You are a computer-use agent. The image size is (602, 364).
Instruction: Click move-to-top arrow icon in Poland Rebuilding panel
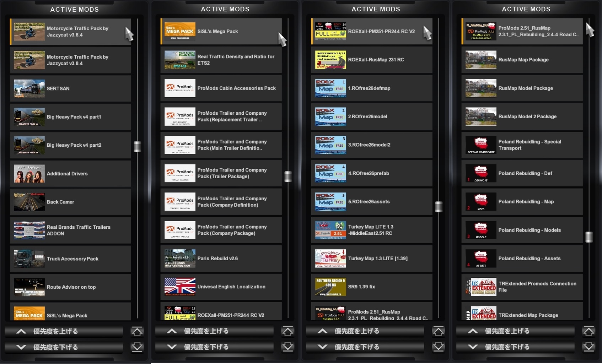point(589,331)
